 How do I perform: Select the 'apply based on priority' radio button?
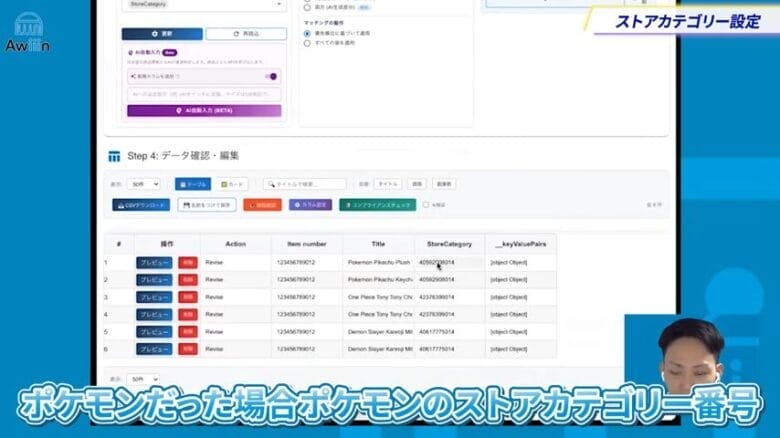tap(307, 33)
